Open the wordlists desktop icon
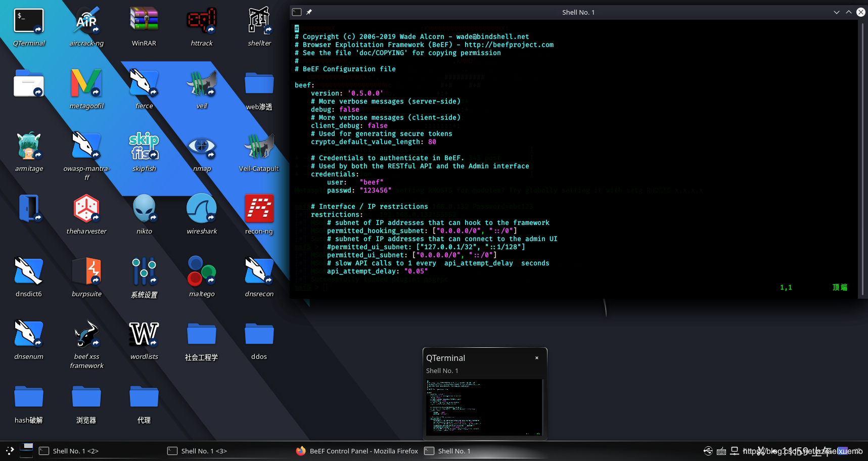 pos(144,340)
